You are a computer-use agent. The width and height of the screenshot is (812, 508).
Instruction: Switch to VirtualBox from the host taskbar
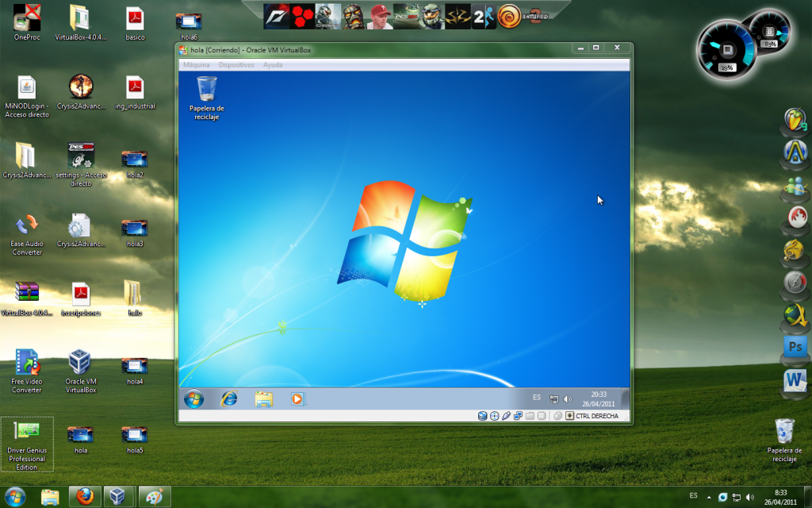(x=119, y=497)
